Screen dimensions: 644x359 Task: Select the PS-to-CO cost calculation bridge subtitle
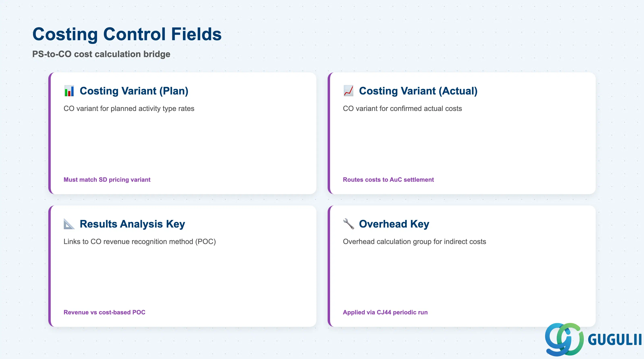pyautogui.click(x=101, y=54)
